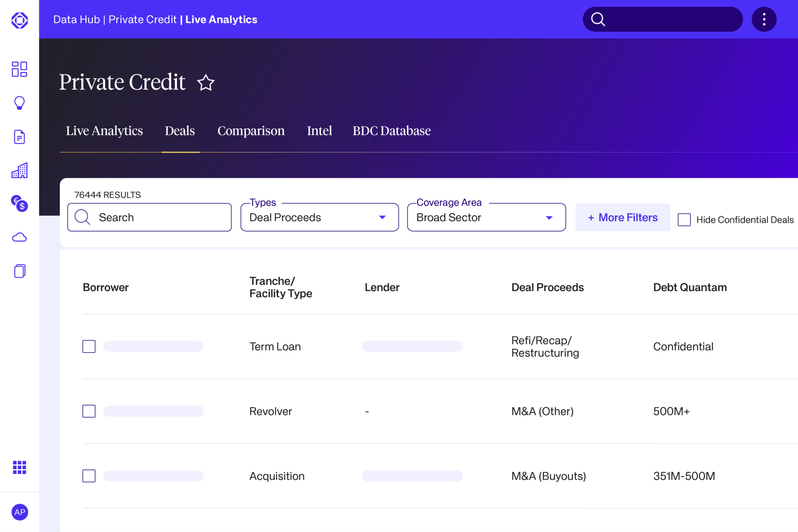Screen dimensions: 798x532
Task: Click the Tranche/Facility Type column header
Action: [x=281, y=287]
